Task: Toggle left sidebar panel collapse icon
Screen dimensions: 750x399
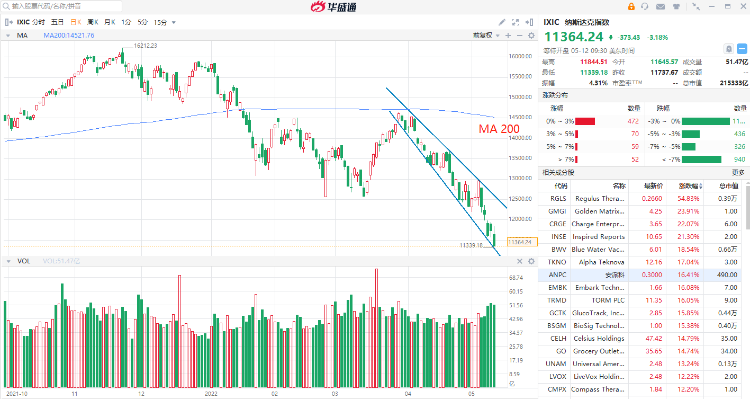Action: (x=9, y=22)
